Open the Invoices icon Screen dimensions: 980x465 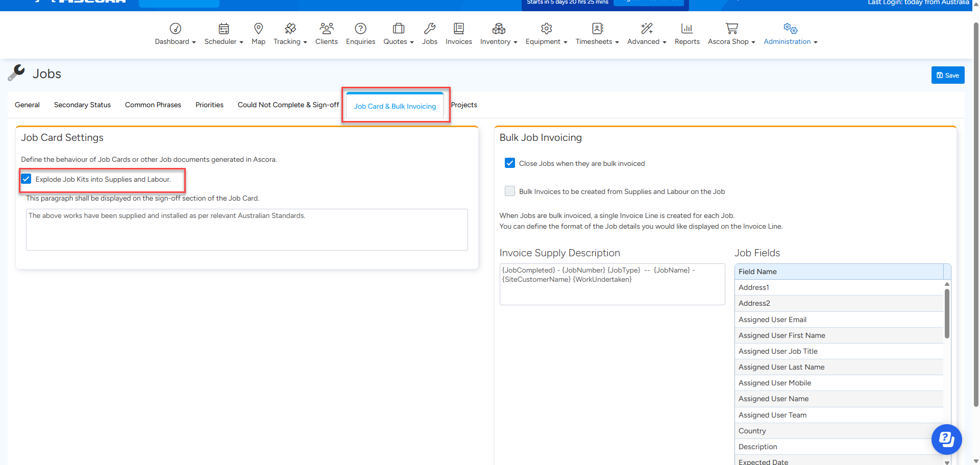tap(458, 29)
